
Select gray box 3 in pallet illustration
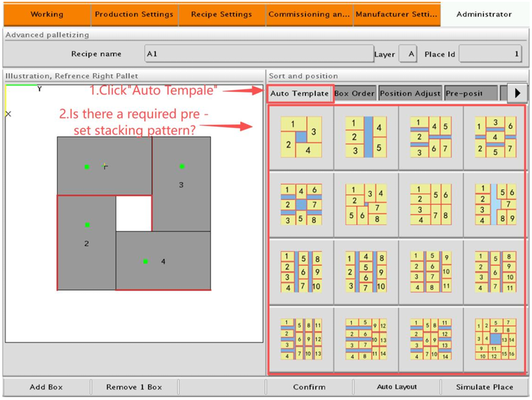[181, 184]
